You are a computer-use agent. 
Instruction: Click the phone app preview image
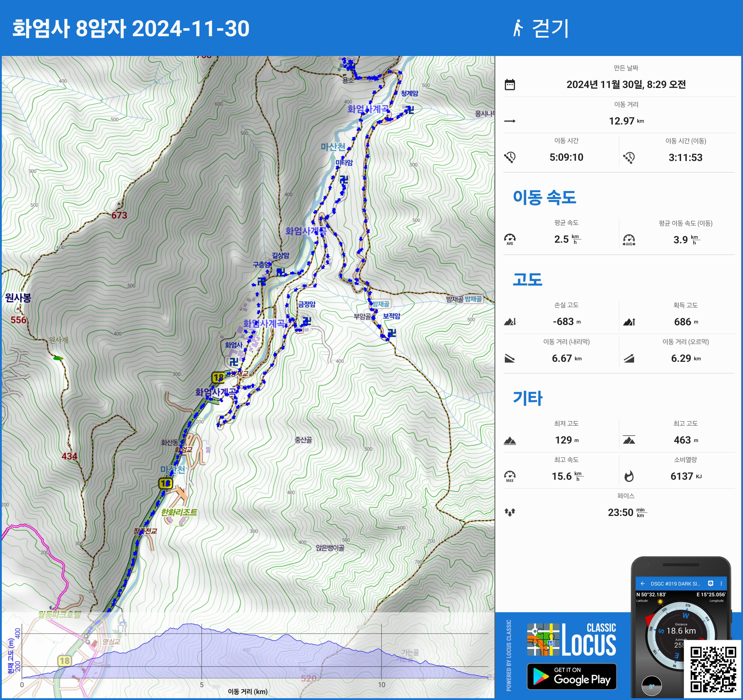coord(681,628)
